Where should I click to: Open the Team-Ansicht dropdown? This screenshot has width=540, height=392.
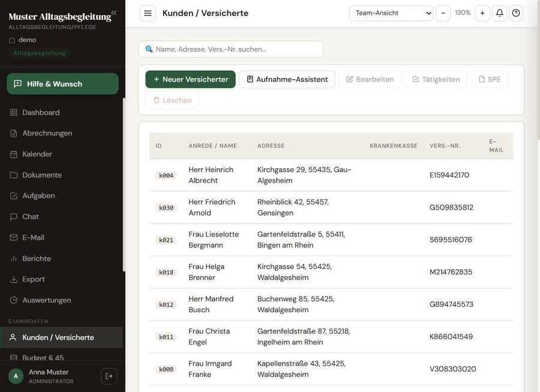391,13
